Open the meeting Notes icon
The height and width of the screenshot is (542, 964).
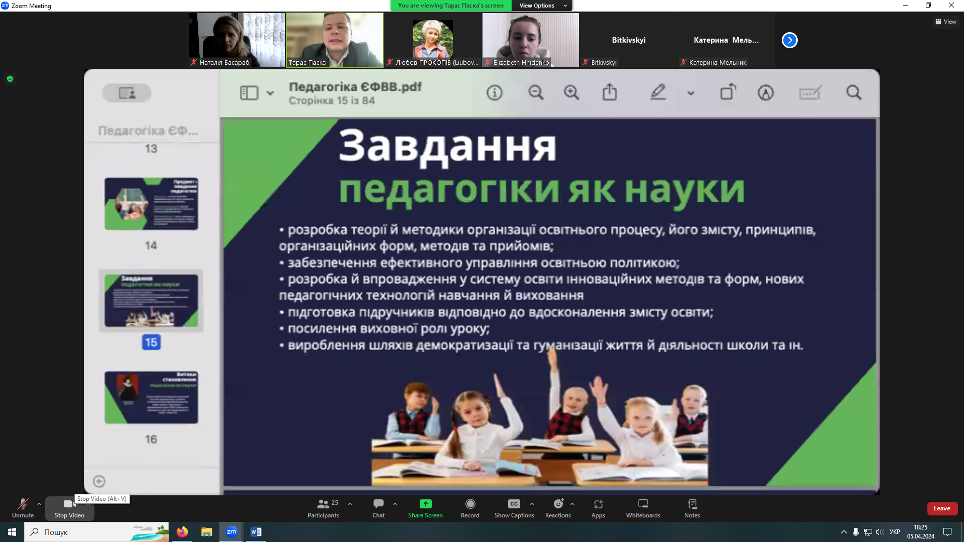692,508
